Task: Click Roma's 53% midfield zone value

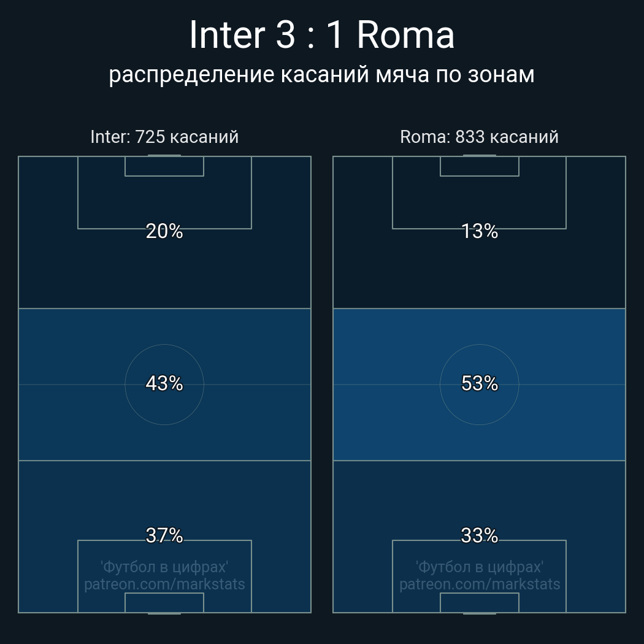Action: [x=479, y=383]
